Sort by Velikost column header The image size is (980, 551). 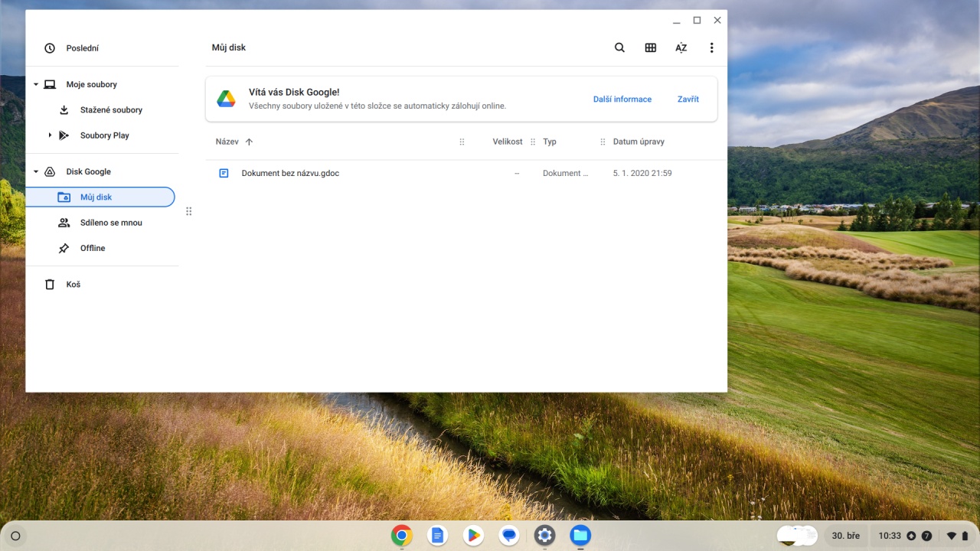click(508, 142)
